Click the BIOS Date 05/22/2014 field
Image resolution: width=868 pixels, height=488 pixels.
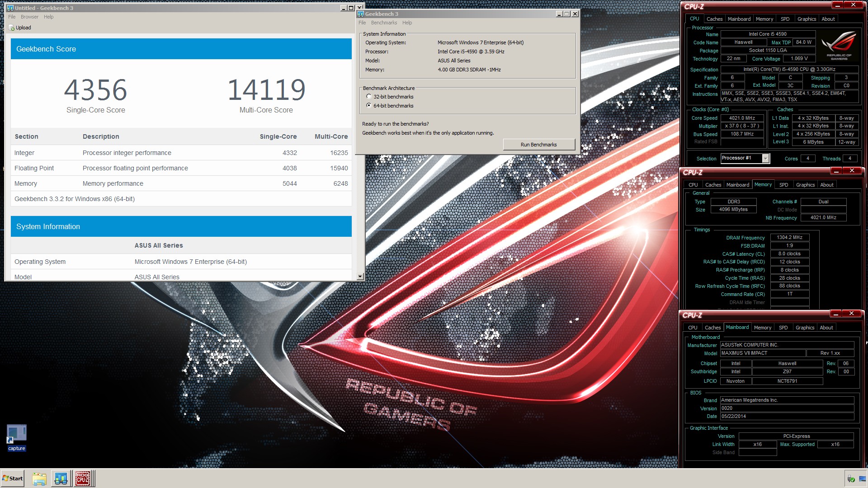click(787, 416)
